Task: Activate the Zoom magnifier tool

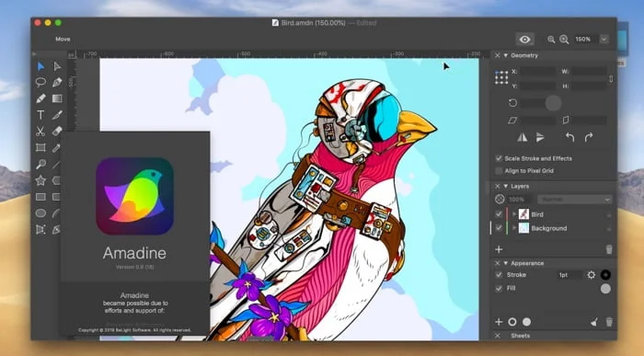Action: pyautogui.click(x=40, y=165)
